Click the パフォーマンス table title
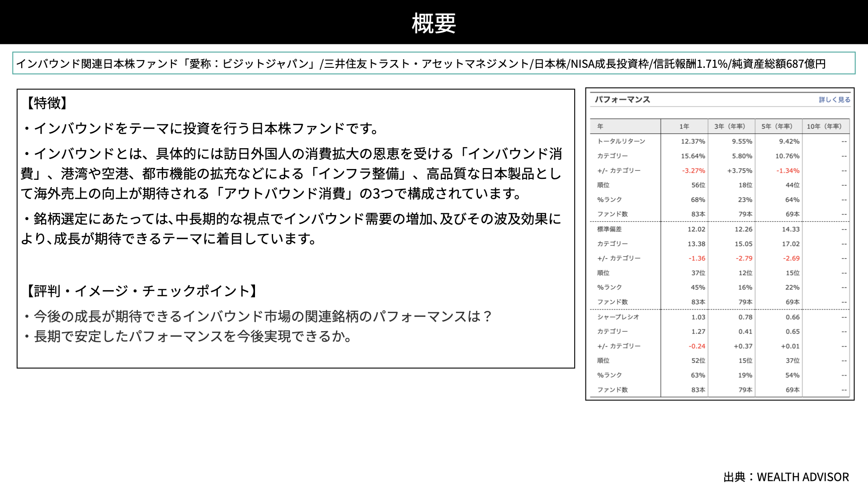868x488 pixels. pyautogui.click(x=622, y=100)
